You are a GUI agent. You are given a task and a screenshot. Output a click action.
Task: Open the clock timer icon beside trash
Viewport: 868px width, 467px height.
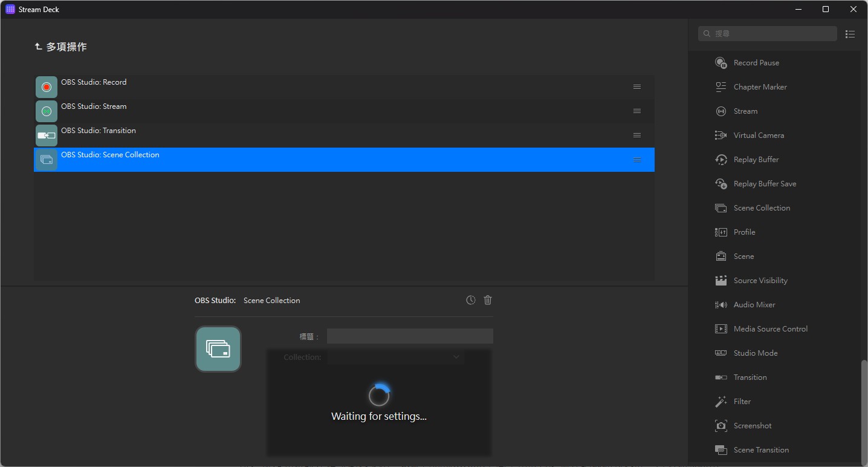pos(471,300)
